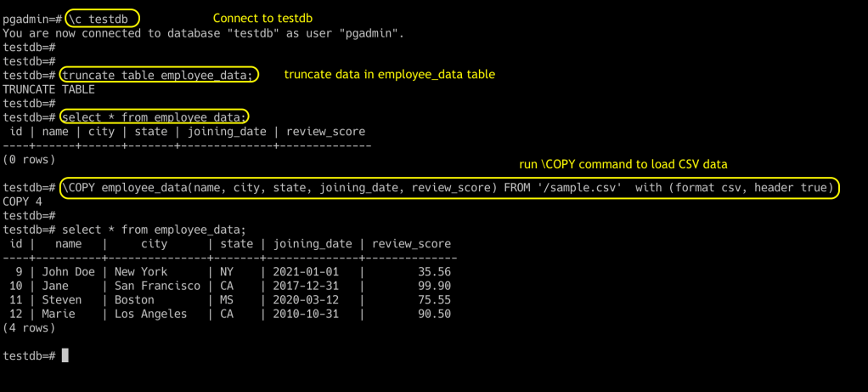868x392 pixels.
Task: Click the Boston city cell
Action: 134,300
